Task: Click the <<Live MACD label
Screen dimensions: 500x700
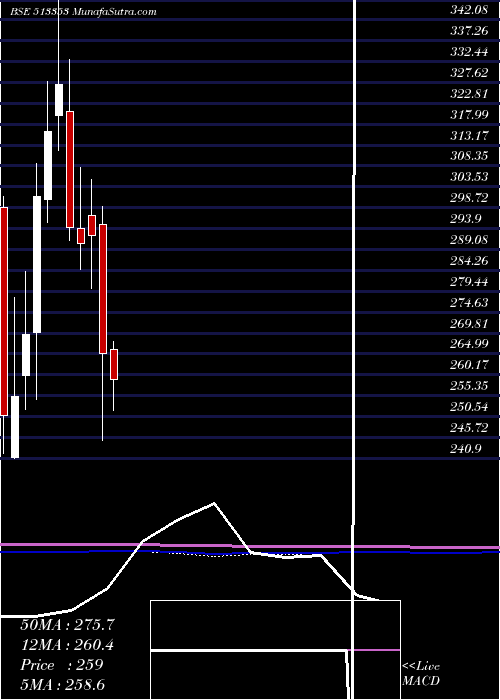Action: [x=421, y=674]
